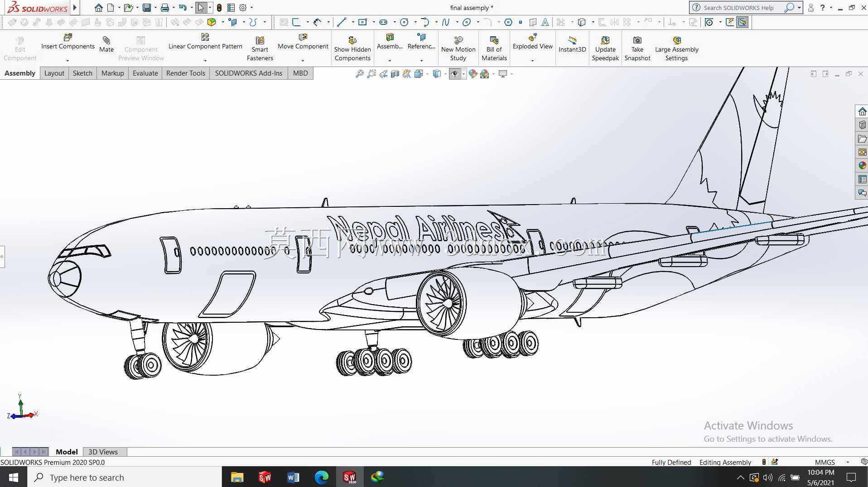Open Large Assembly Settings
868x487 pixels.
677,48
